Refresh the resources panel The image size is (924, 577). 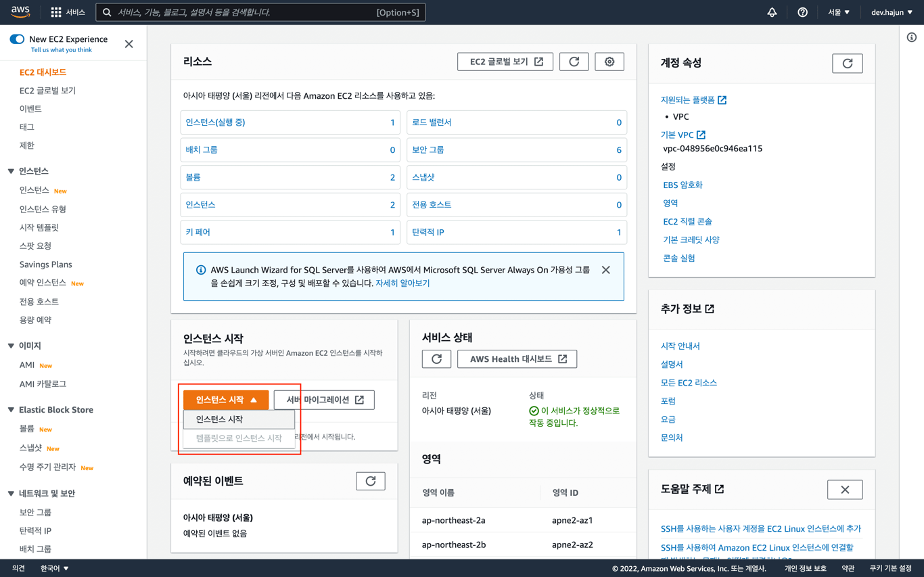click(574, 62)
